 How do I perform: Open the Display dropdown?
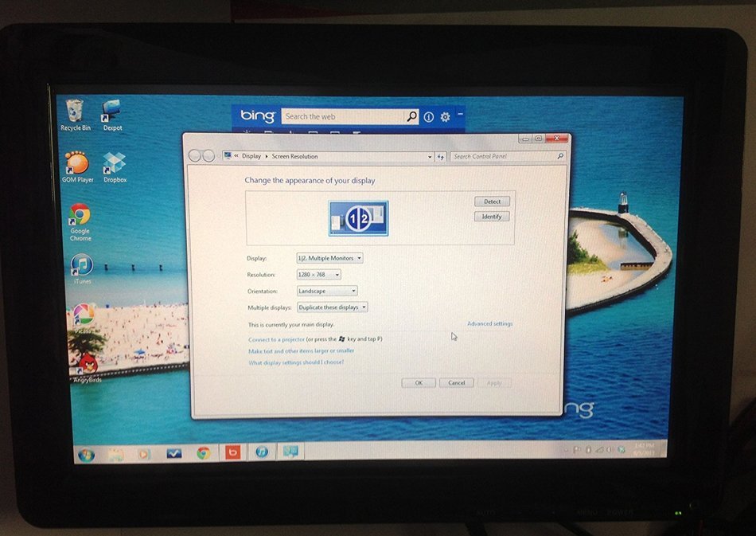pos(329,258)
